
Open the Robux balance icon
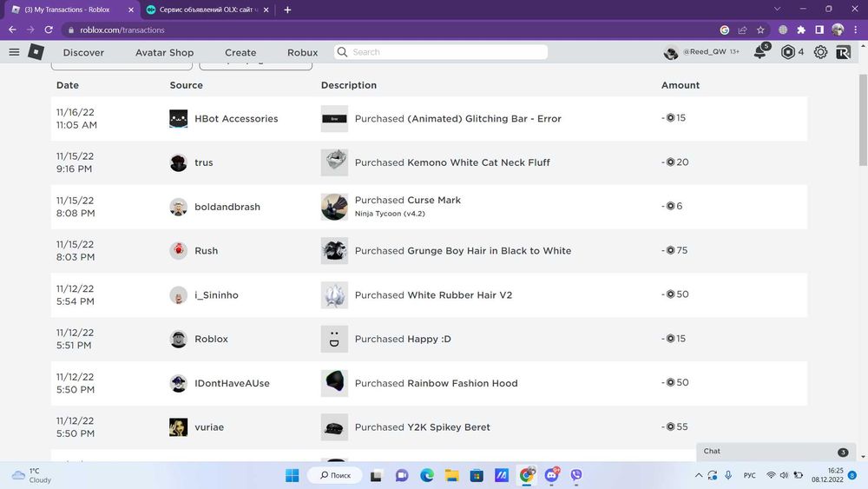click(788, 52)
